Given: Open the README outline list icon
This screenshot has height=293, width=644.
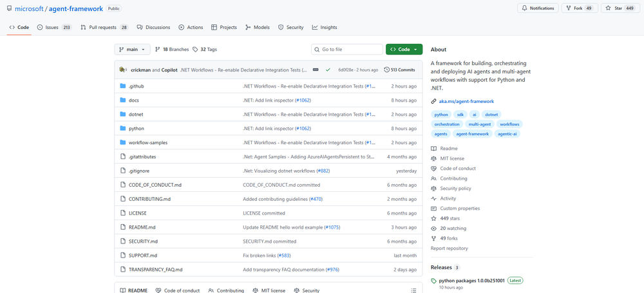Looking at the screenshot, I should click(413, 290).
